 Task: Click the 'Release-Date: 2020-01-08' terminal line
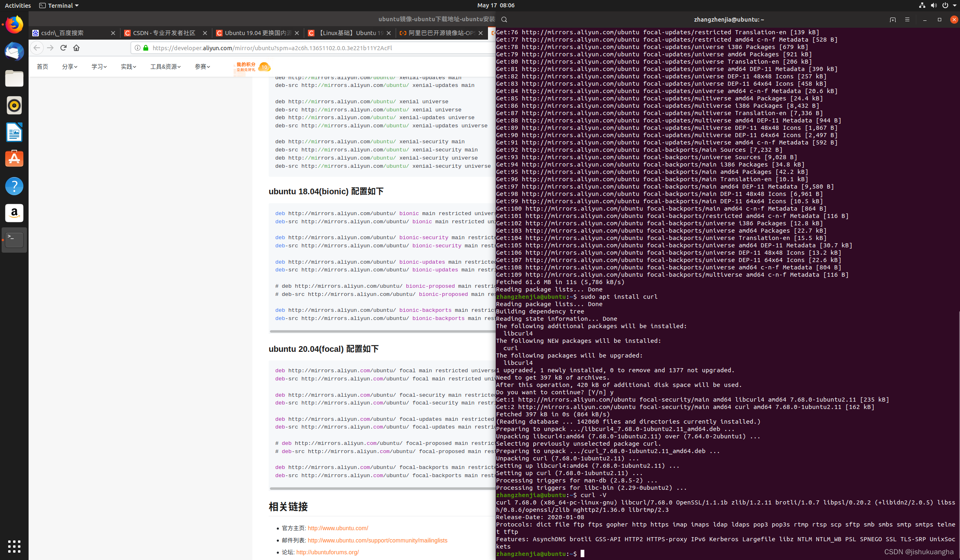pyautogui.click(x=540, y=517)
